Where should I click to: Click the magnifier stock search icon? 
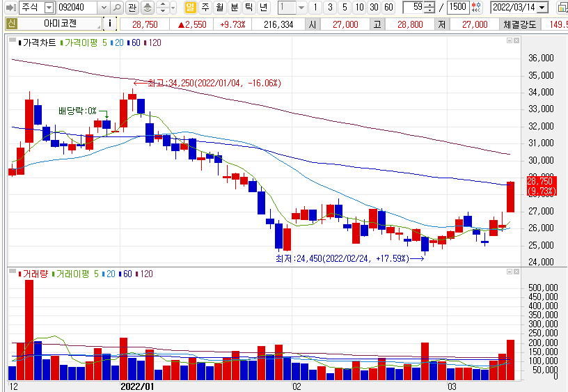coord(117,7)
